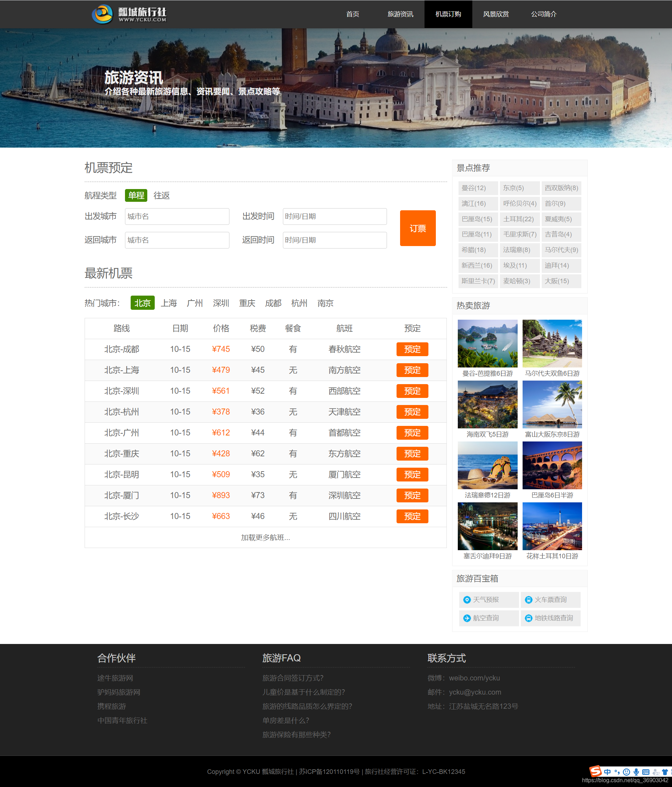Open 旅游资讯 navigation item
The image size is (672, 787).
coord(400,14)
